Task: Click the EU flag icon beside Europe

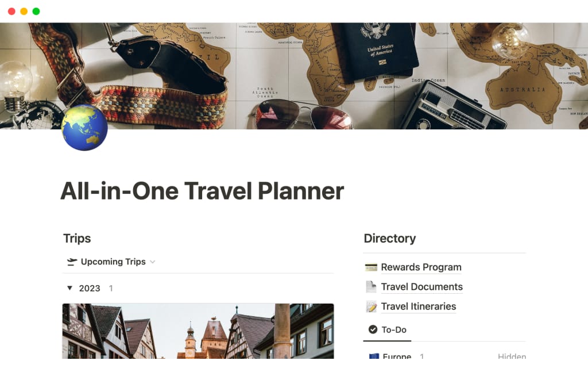Action: click(373, 356)
